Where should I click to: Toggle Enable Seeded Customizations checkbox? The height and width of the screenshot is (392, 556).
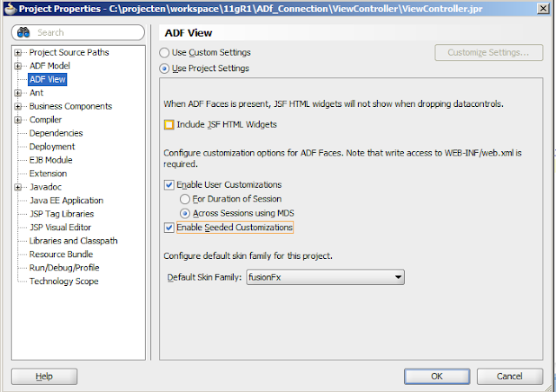(169, 228)
